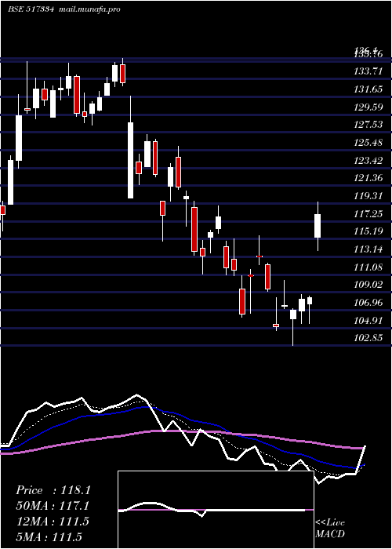
Task: Click the '5MA : 111.5' readout
Action: (49, 536)
